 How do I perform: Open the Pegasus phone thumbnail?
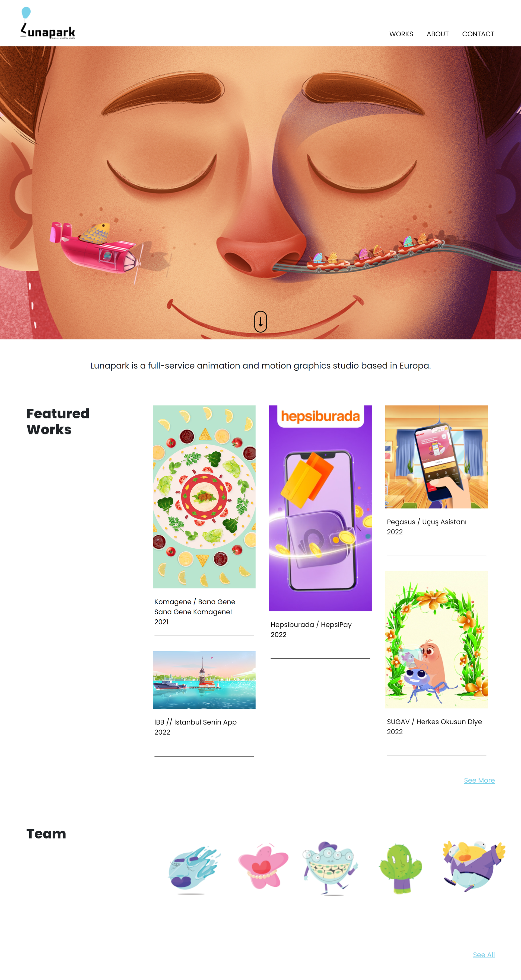[436, 457]
